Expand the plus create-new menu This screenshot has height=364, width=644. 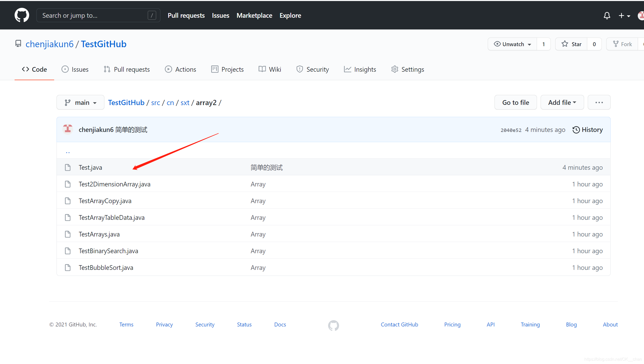pyautogui.click(x=624, y=16)
